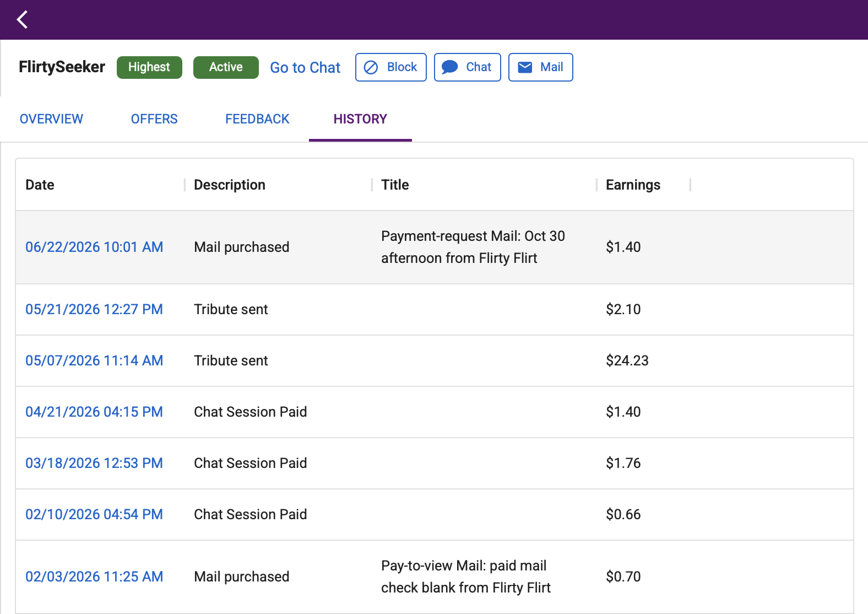
Task: Open the 03/18/2026 12:53 PM entry
Action: [x=94, y=463]
